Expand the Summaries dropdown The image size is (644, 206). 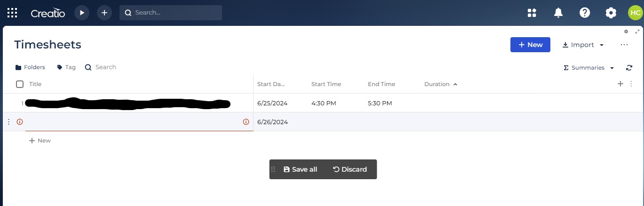589,68
